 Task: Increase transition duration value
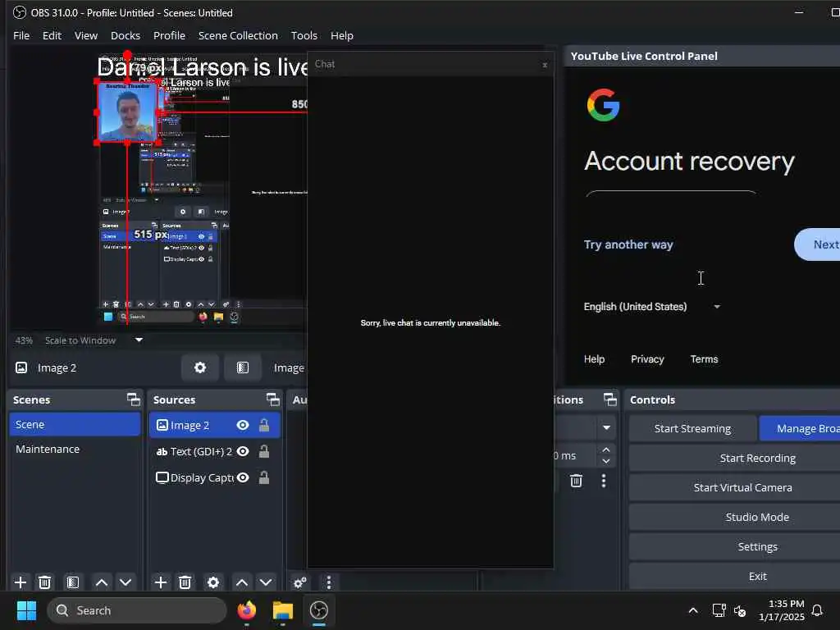[606, 450]
